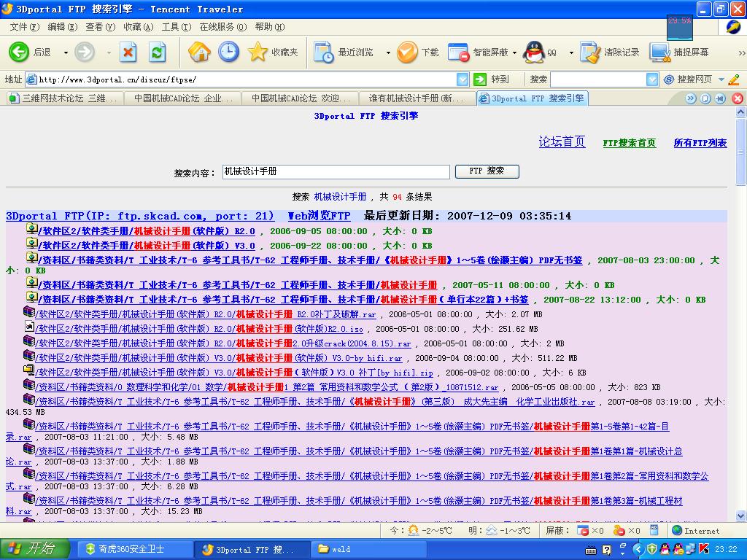Go to the Home page icon
The image size is (747, 560).
pyautogui.click(x=199, y=52)
